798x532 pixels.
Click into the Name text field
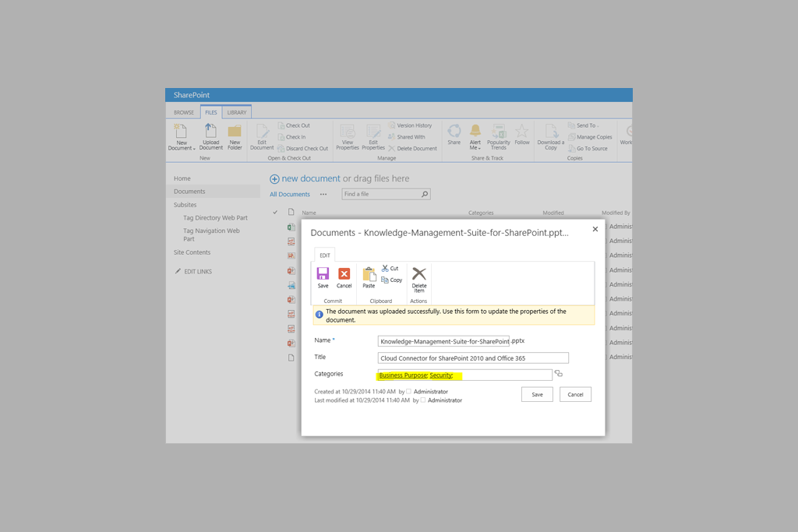coord(443,341)
